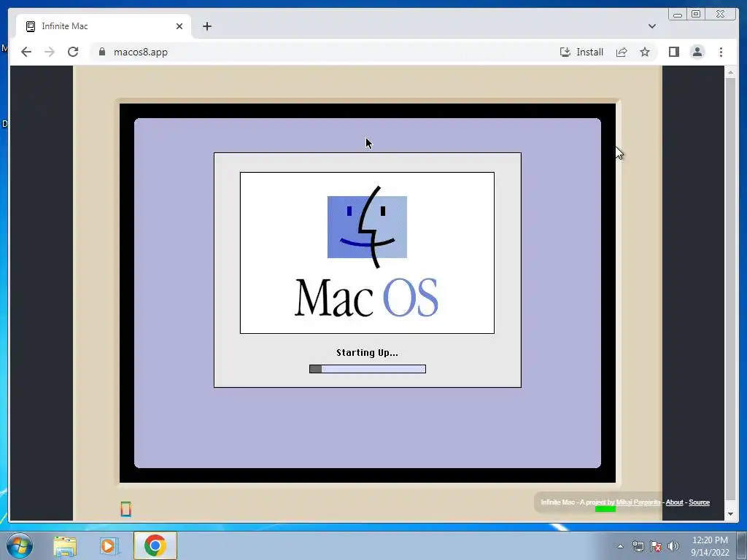Click page scrollbar up arrow
Viewport: 747px width, 560px height.
(x=730, y=73)
